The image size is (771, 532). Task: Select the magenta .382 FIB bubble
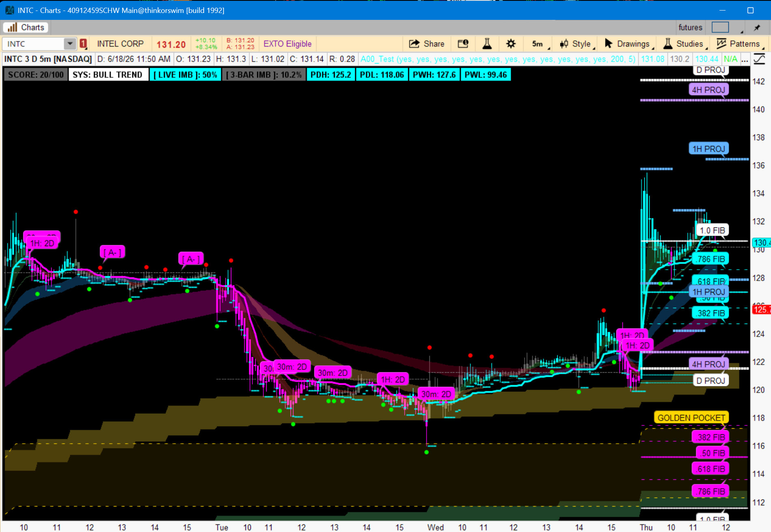pos(711,437)
